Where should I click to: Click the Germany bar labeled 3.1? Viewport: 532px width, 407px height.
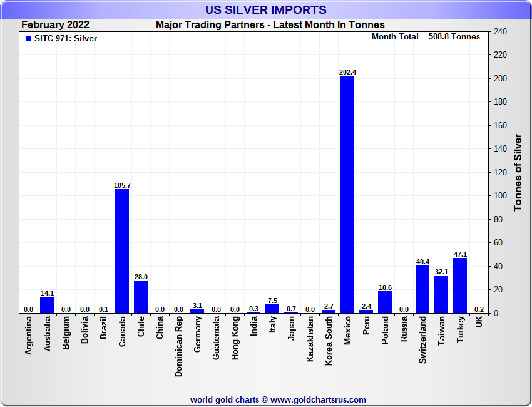pyautogui.click(x=197, y=311)
